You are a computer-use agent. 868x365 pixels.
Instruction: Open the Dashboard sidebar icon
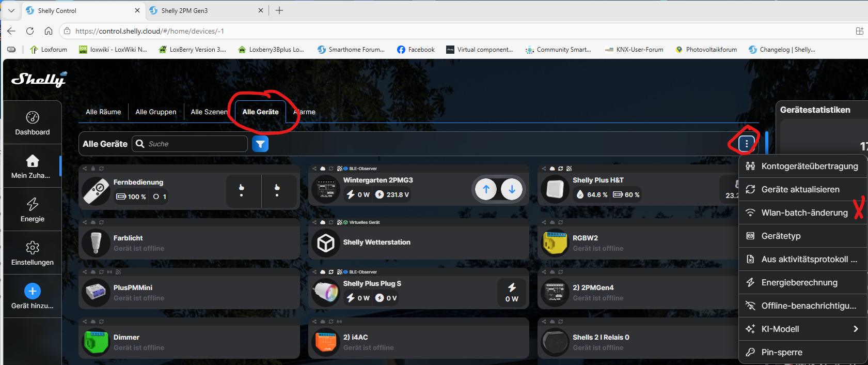point(33,117)
